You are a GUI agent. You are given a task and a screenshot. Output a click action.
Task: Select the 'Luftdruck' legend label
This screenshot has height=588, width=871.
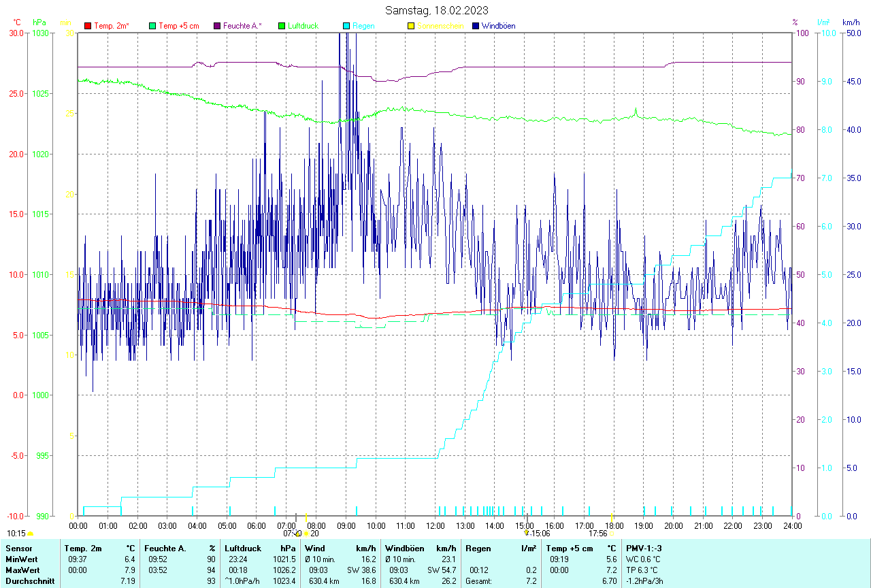pyautogui.click(x=303, y=26)
